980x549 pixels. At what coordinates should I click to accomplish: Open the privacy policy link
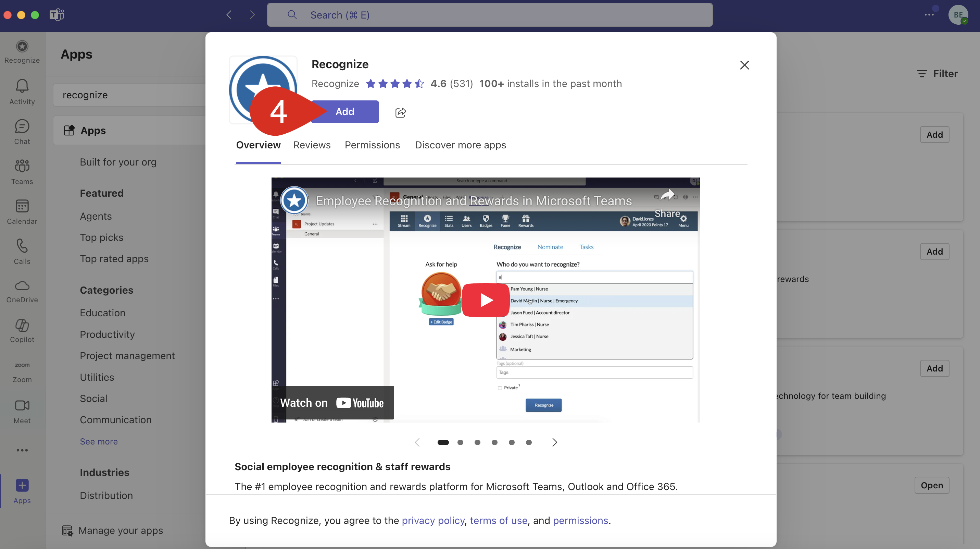coord(433,521)
